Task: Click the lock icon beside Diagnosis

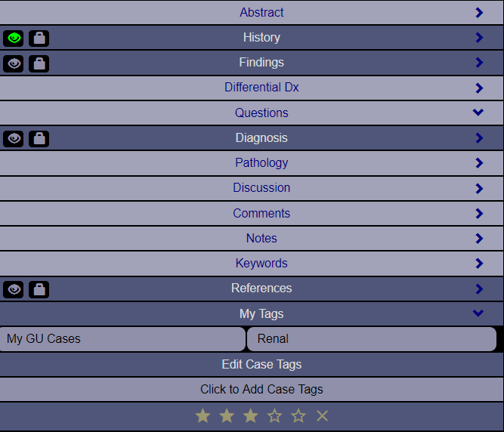Action: point(39,139)
